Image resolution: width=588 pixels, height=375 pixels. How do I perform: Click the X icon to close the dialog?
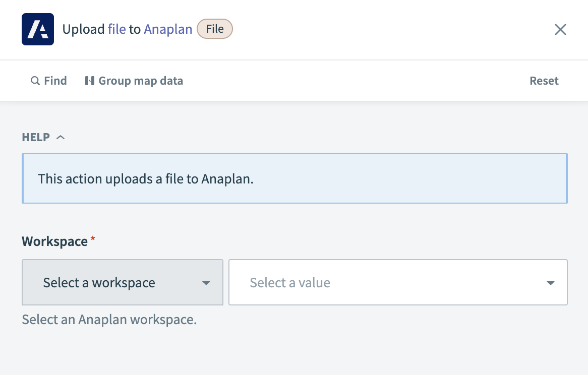pyautogui.click(x=560, y=29)
